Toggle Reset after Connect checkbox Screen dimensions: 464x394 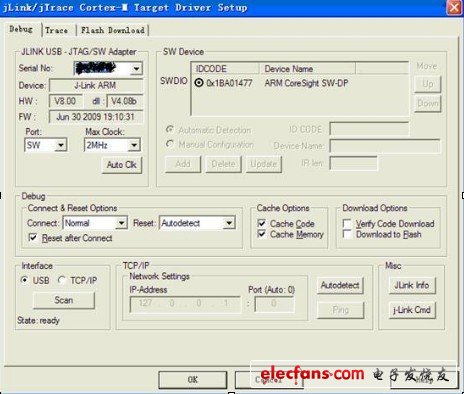coord(33,238)
